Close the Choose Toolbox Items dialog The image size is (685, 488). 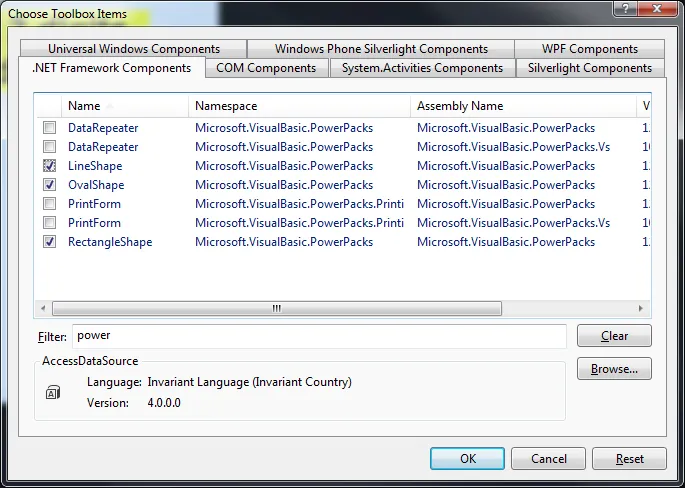657,8
